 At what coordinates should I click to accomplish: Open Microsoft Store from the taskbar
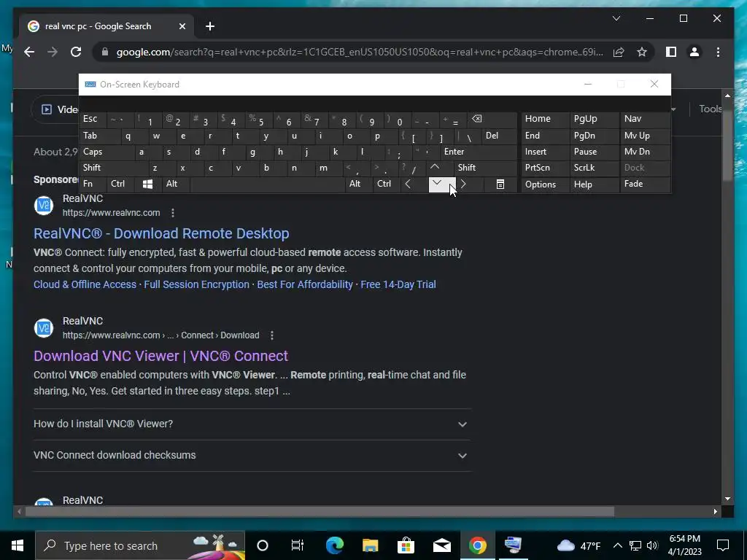click(x=406, y=545)
